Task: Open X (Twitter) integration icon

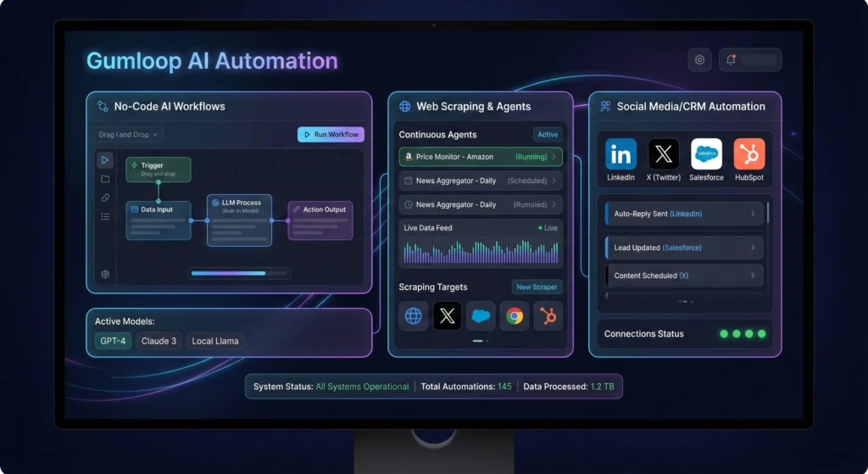Action: click(x=663, y=154)
